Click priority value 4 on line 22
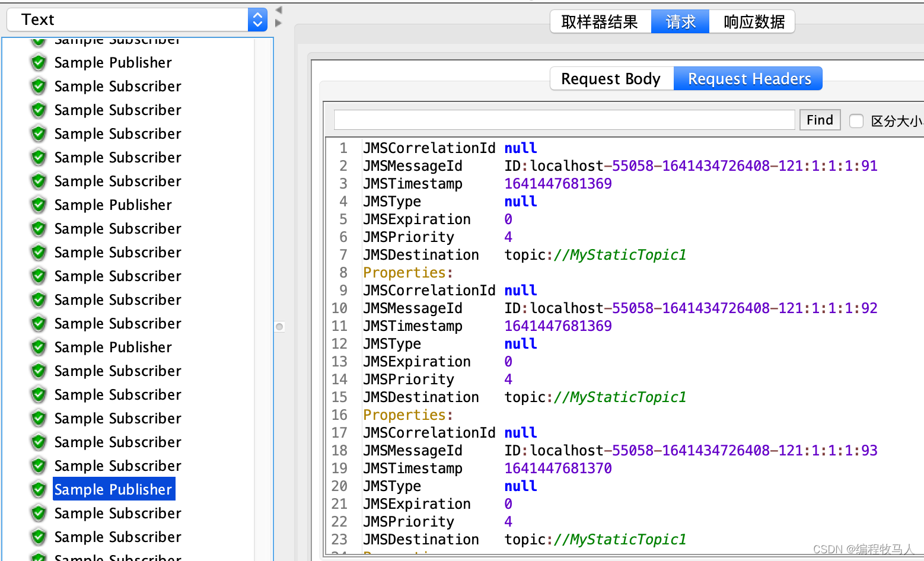The height and width of the screenshot is (561, 924). tap(508, 521)
